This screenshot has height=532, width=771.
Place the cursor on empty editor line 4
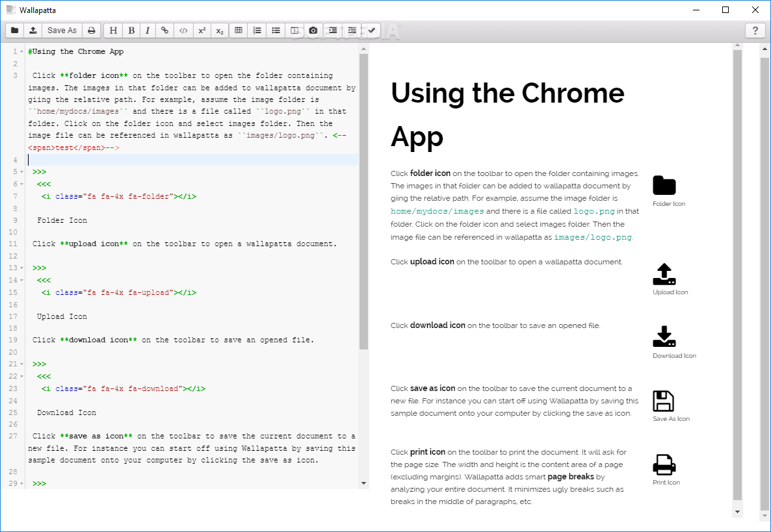point(192,160)
